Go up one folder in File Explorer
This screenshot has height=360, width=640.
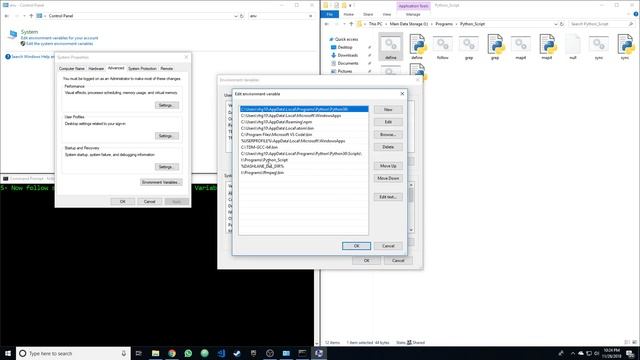tap(351, 24)
